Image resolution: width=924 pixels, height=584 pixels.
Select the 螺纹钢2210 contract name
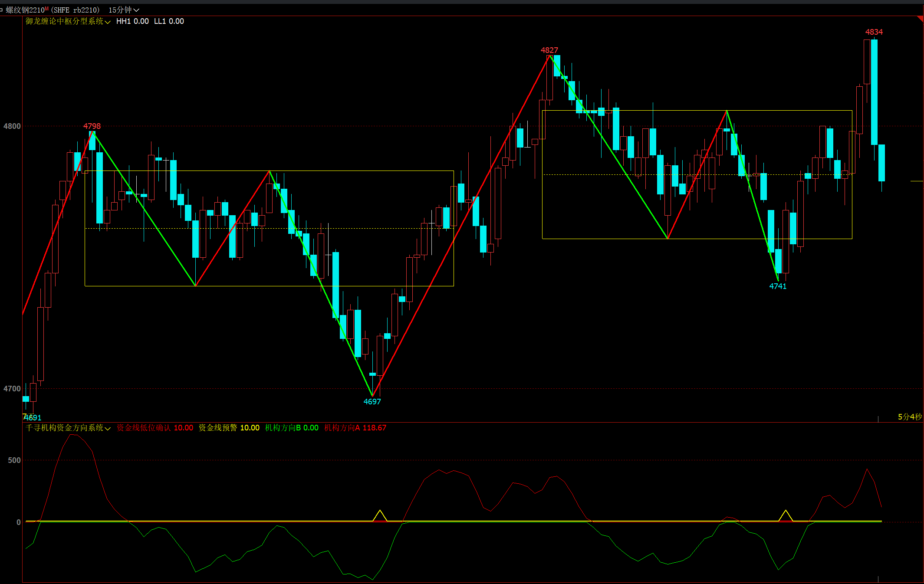click(x=25, y=10)
